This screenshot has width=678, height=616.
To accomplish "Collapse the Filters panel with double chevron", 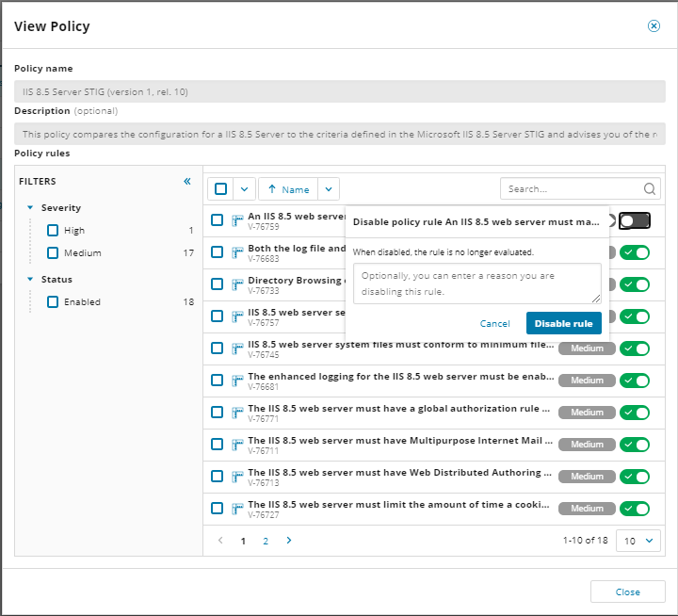I will [x=186, y=182].
